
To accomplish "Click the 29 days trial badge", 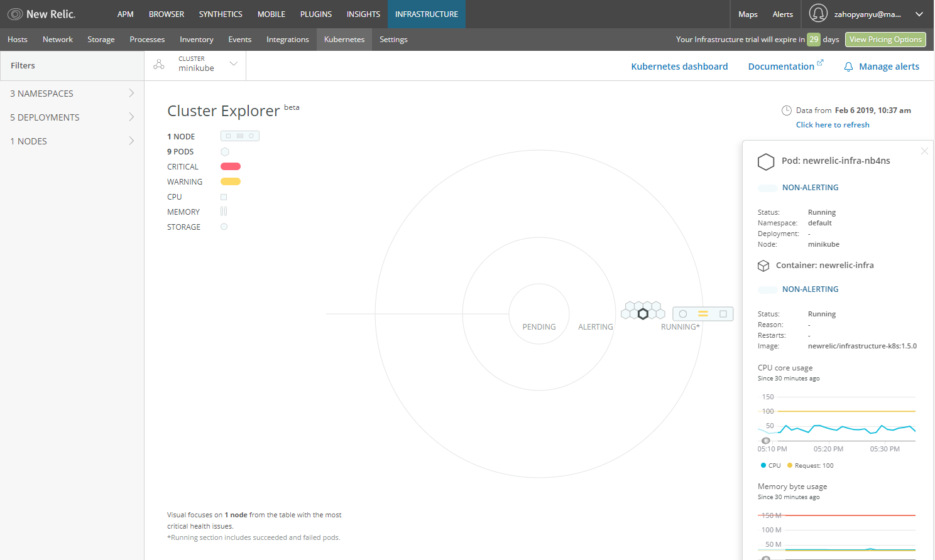I will coord(814,39).
